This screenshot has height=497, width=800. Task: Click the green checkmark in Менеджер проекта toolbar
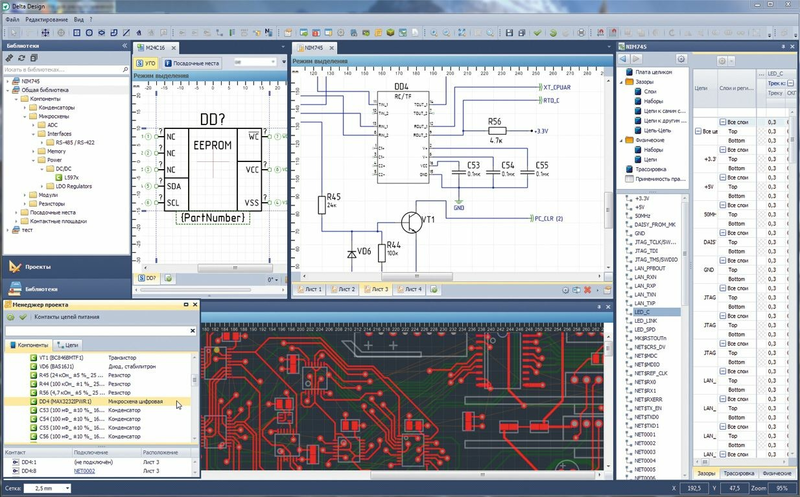(23, 317)
